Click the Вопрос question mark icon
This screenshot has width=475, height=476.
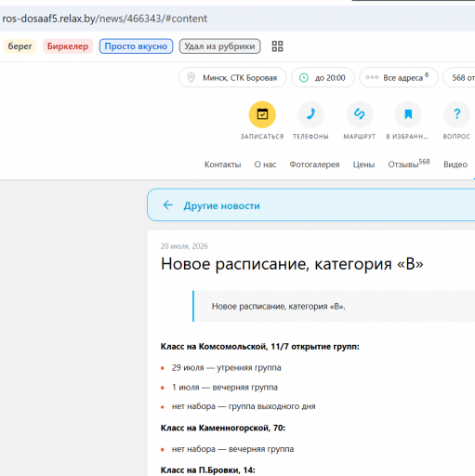coord(456,114)
